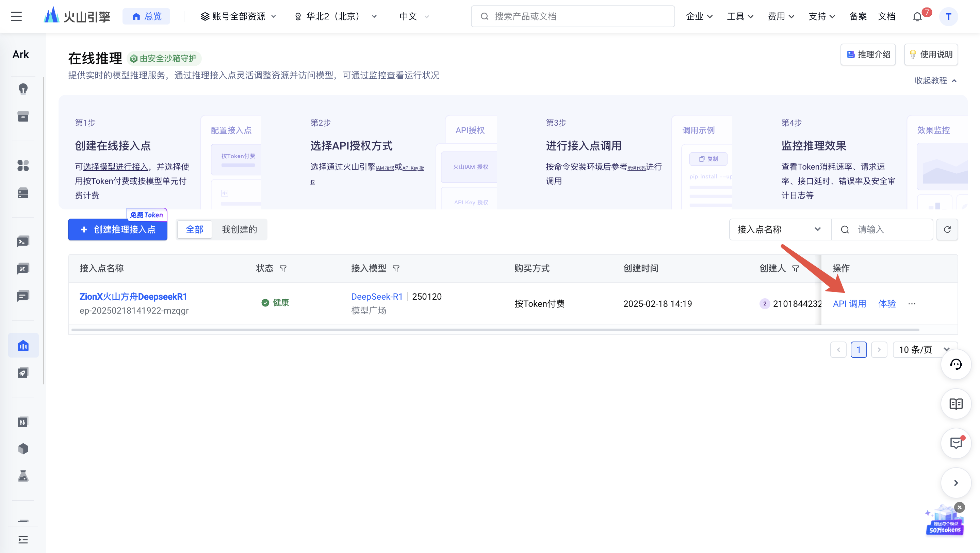Expand the sidebar at the bottom

[x=23, y=540]
